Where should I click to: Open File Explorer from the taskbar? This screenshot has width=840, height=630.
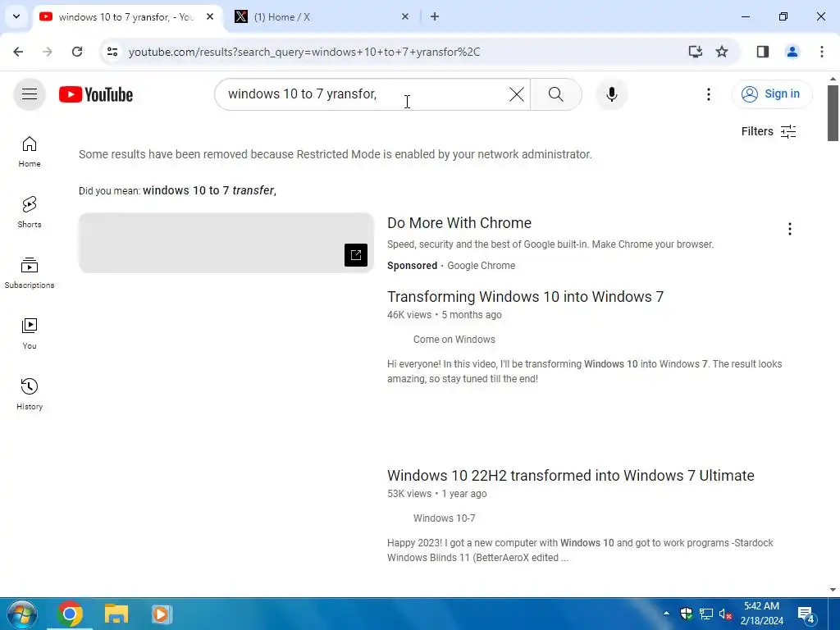(x=116, y=614)
